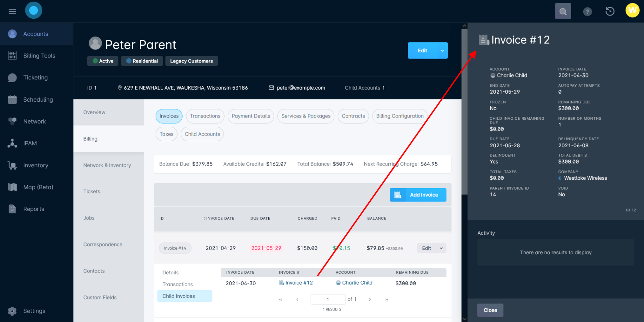644x322 pixels.
Task: Select the Child Invoices sub-tab
Action: click(185, 296)
